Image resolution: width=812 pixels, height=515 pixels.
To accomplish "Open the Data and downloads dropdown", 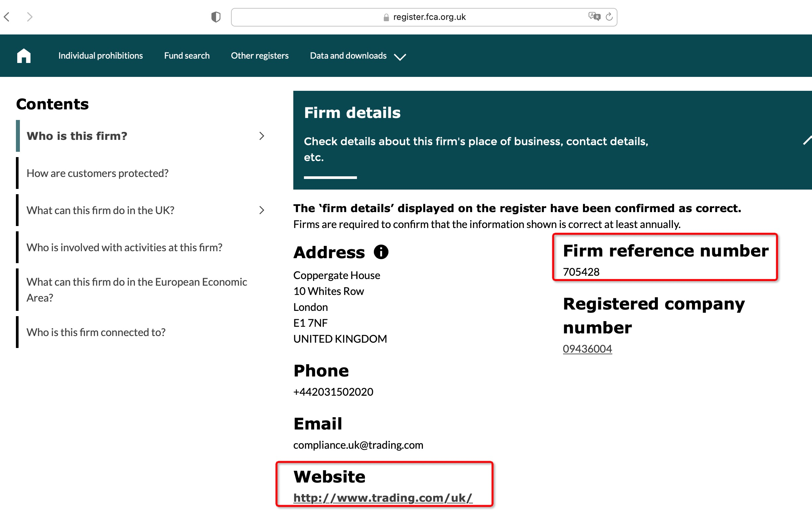I will [x=357, y=56].
